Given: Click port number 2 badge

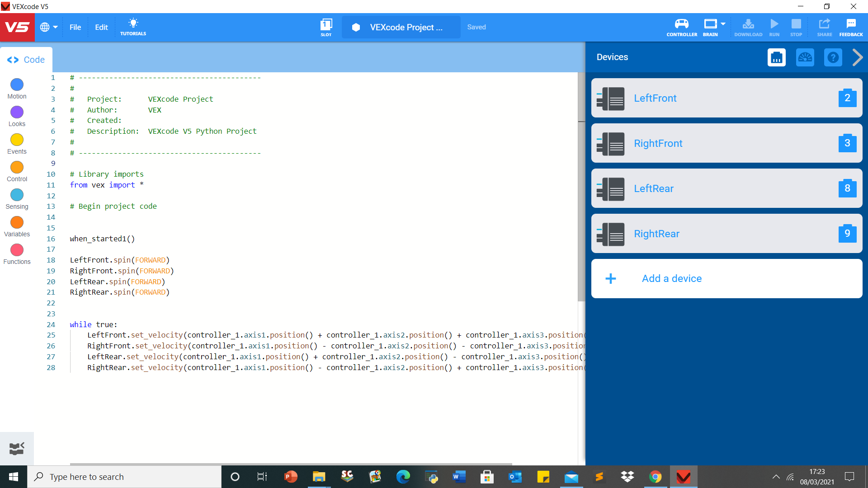Looking at the screenshot, I should [x=848, y=98].
